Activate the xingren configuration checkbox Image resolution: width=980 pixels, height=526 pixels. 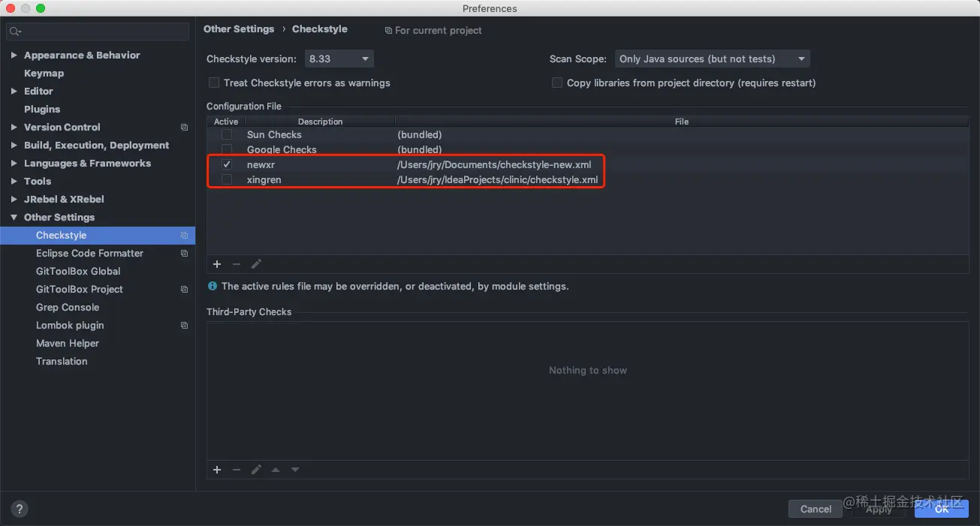click(x=226, y=179)
